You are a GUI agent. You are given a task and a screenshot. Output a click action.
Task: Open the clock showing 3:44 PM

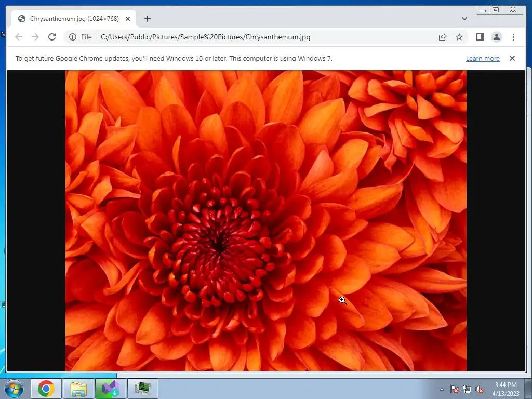pyautogui.click(x=506, y=389)
